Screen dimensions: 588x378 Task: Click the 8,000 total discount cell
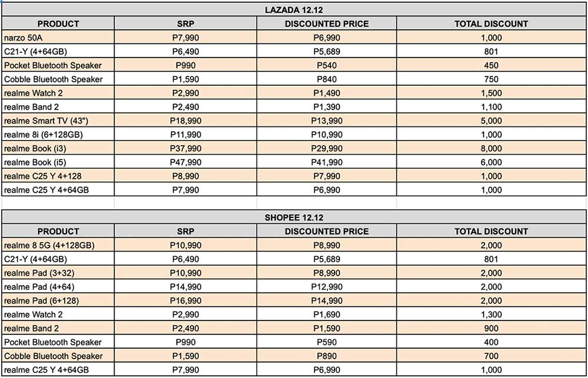pyautogui.click(x=491, y=148)
